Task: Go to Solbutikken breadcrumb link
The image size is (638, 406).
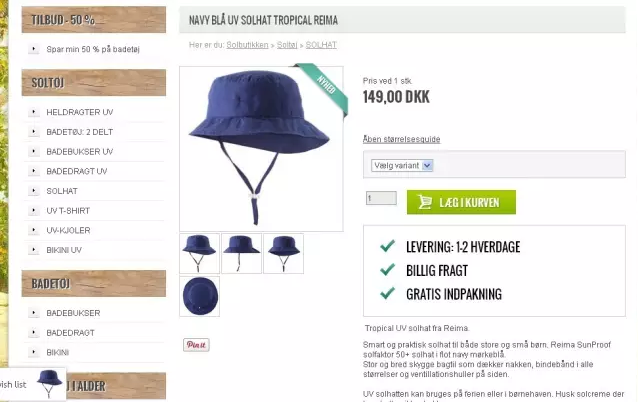Action: point(247,45)
